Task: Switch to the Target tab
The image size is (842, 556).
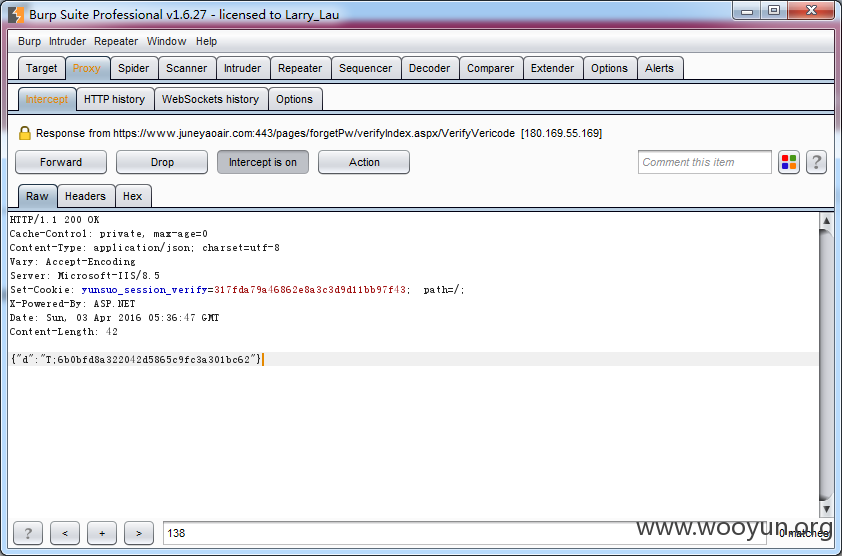Action: coord(41,68)
